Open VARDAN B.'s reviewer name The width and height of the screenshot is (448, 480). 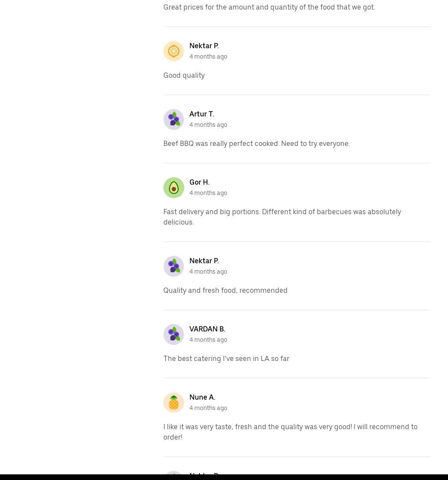click(x=207, y=329)
